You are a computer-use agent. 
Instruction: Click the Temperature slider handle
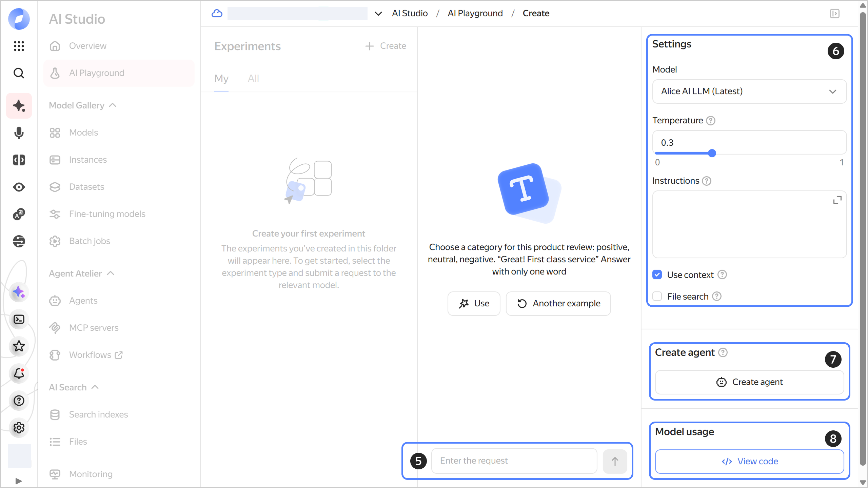point(712,154)
